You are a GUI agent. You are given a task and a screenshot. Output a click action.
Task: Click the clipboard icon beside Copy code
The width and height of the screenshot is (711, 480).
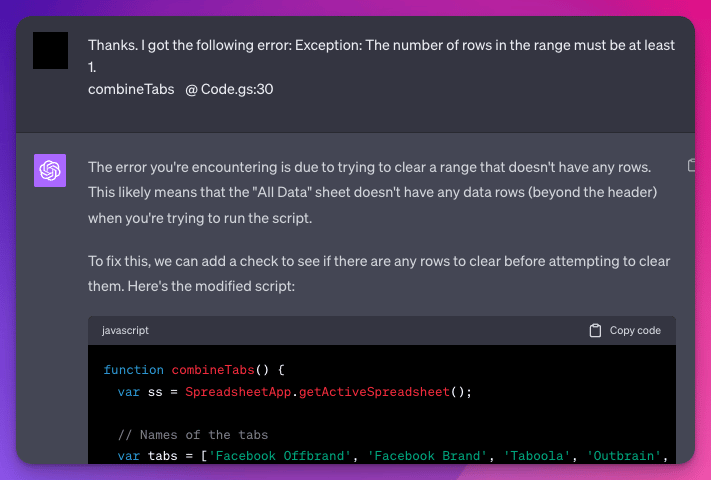[596, 331]
